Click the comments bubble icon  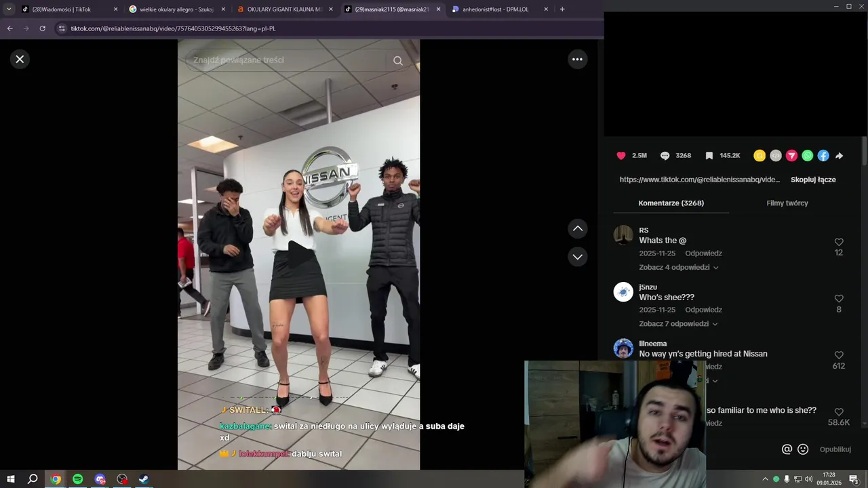[x=665, y=156]
